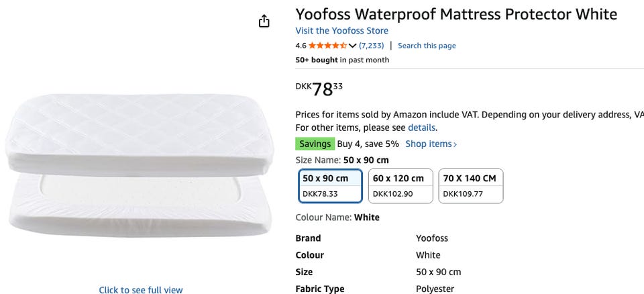Select the 50 x 90 cm size option
The height and width of the screenshot is (294, 644).
(330, 186)
